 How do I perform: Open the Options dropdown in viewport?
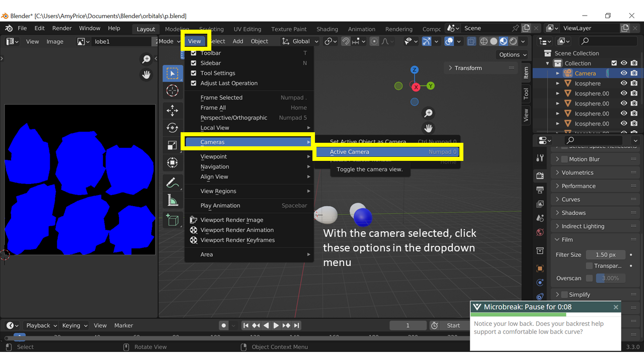(512, 55)
